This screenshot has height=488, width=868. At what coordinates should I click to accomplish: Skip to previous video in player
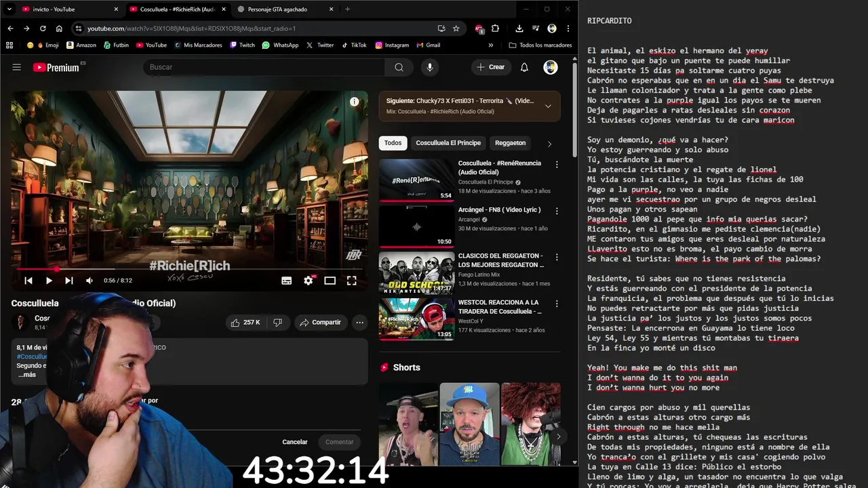tap(28, 281)
